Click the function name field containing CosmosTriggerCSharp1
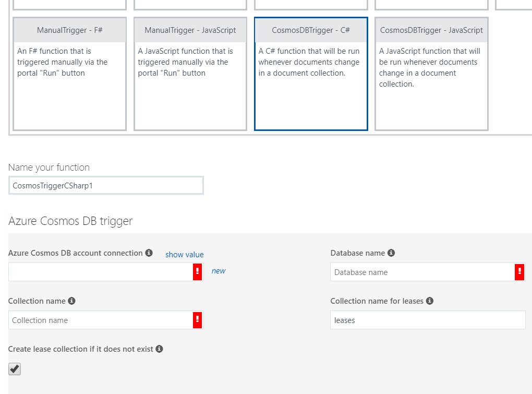 105,185
